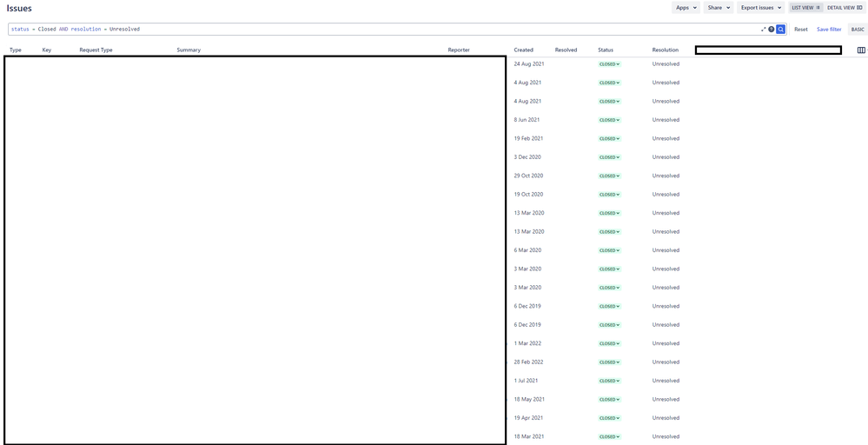This screenshot has width=868, height=445.
Task: Click the created date "19 Apr 2021"
Action: pyautogui.click(x=528, y=418)
